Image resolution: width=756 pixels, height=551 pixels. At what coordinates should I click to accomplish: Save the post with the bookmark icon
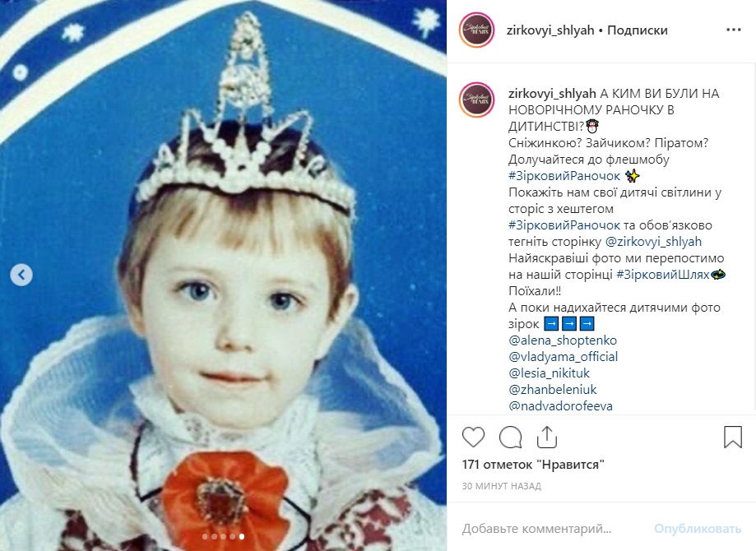[x=732, y=437]
